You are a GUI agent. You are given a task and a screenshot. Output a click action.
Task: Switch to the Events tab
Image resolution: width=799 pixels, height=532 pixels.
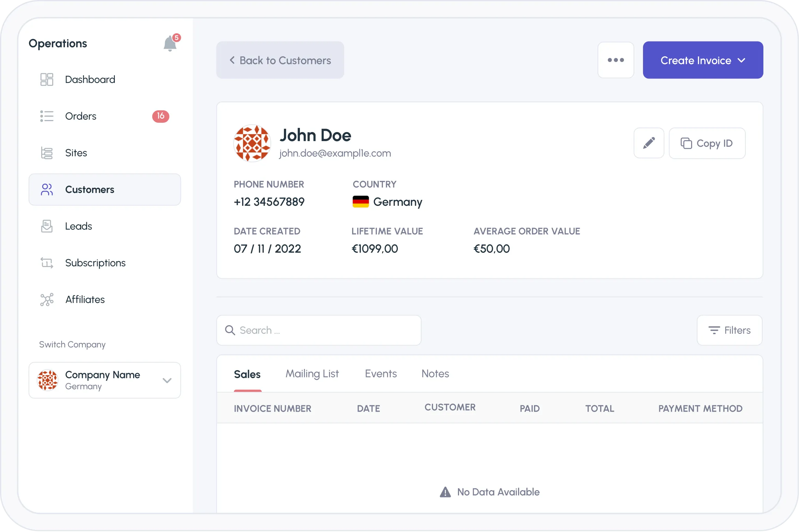pyautogui.click(x=381, y=374)
